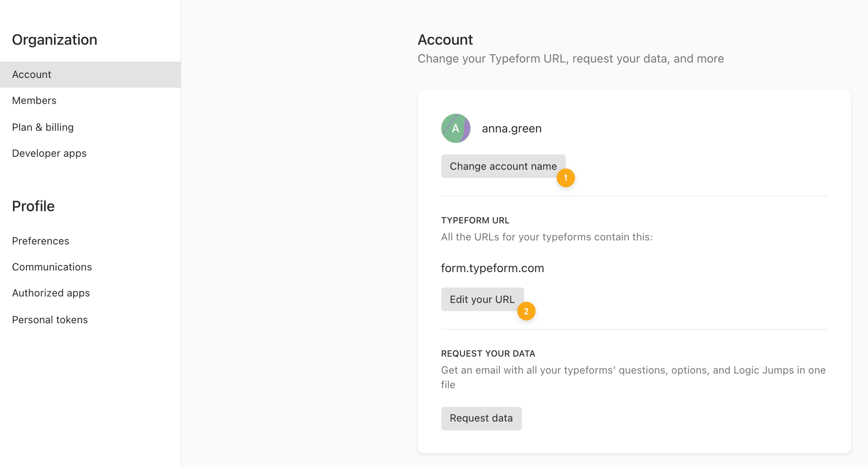The image size is (868, 467).
Task: Click the form.typeform.com URL text
Action: point(492,268)
